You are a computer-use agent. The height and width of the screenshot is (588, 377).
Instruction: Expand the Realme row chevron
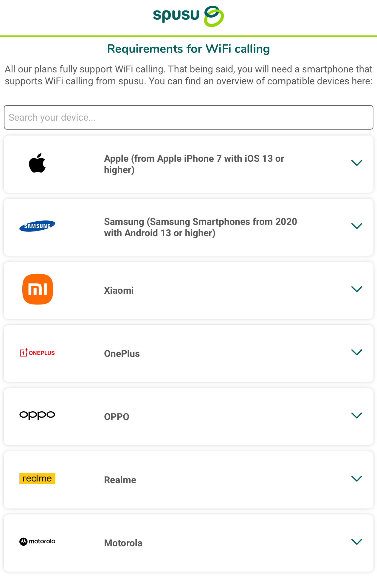[x=357, y=479]
